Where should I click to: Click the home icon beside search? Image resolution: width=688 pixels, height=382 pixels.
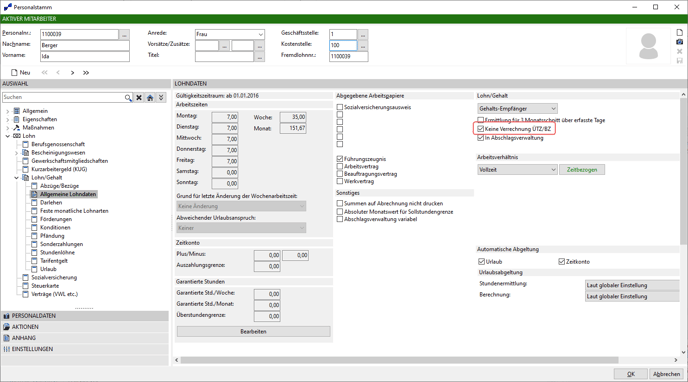click(x=150, y=97)
